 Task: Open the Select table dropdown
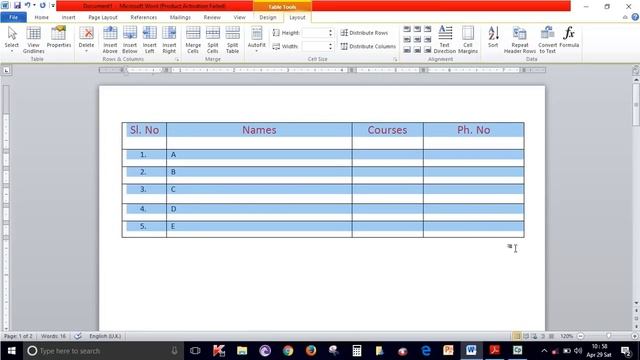(x=11, y=39)
